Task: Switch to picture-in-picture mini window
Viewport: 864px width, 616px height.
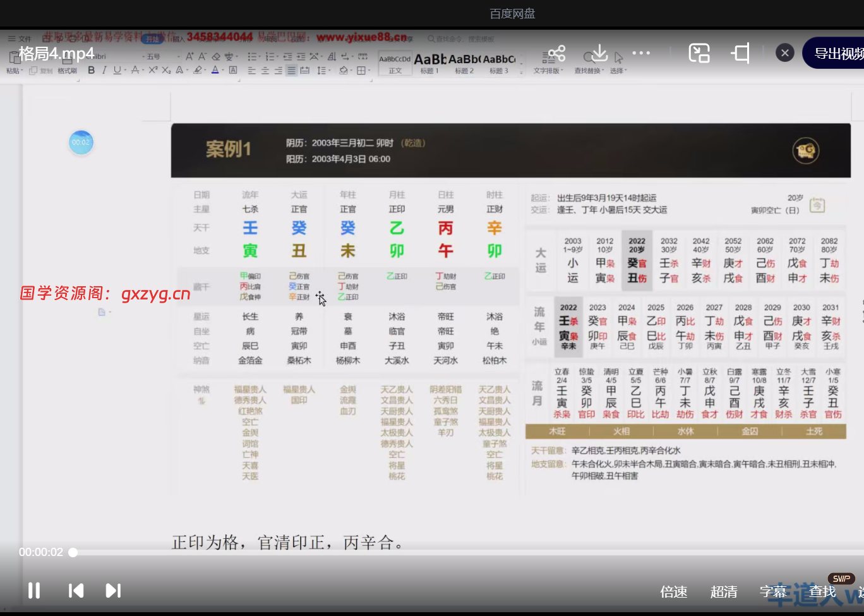Action: tap(699, 53)
